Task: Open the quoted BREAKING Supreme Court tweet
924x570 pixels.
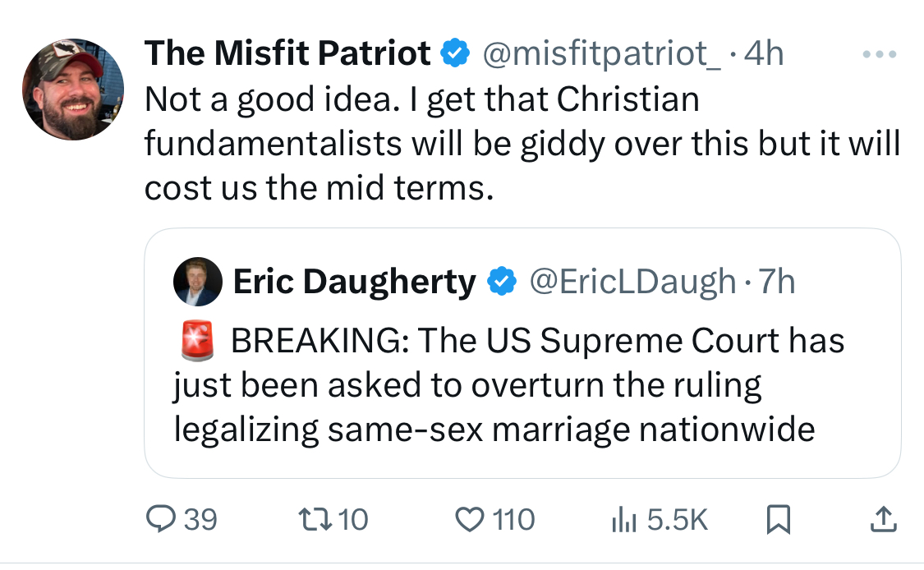Action: point(522,353)
